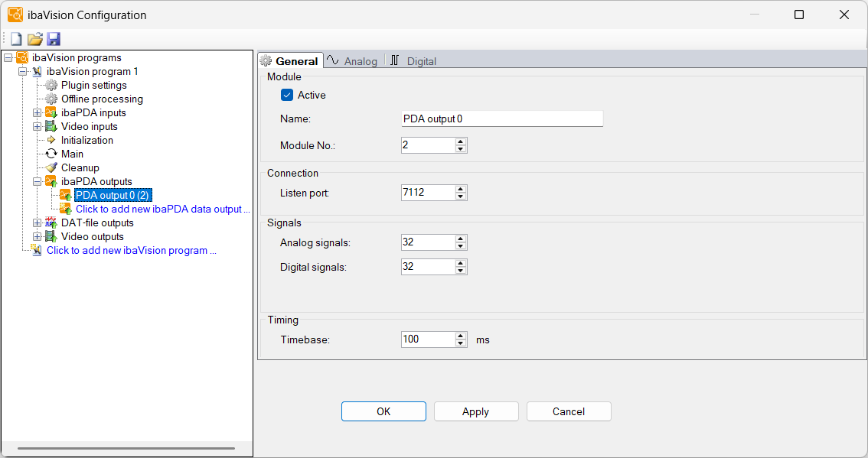Click into the Module No. field

point(428,145)
